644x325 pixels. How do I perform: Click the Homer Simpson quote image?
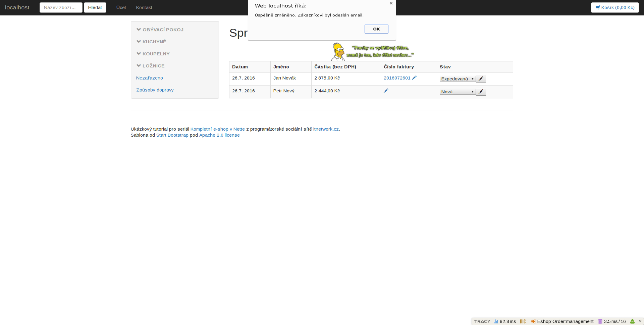(372, 51)
